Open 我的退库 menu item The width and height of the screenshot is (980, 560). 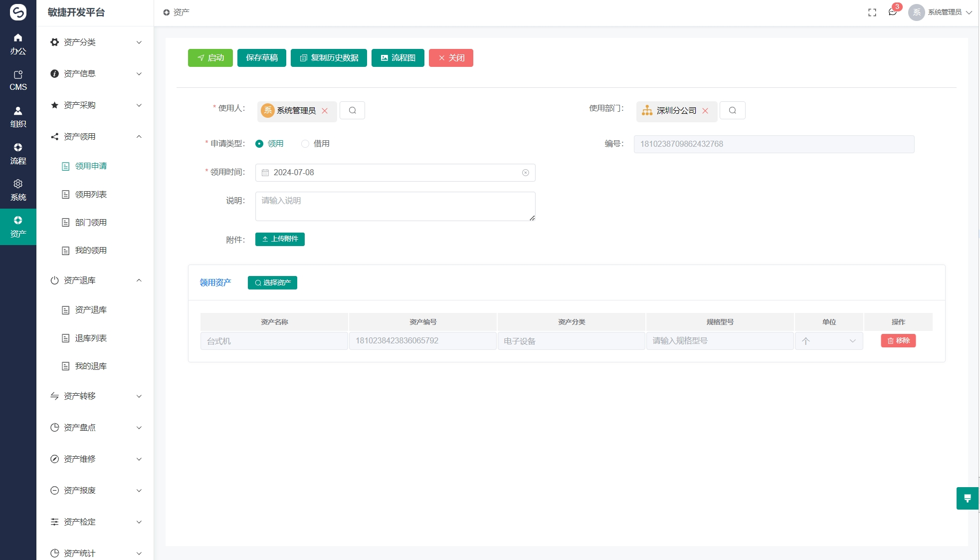click(x=91, y=366)
